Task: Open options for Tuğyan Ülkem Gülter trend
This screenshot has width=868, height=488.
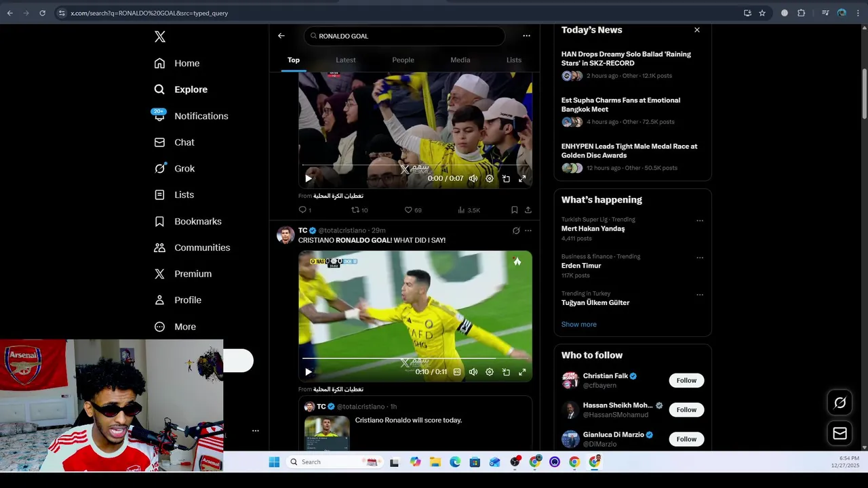Action: click(x=700, y=295)
